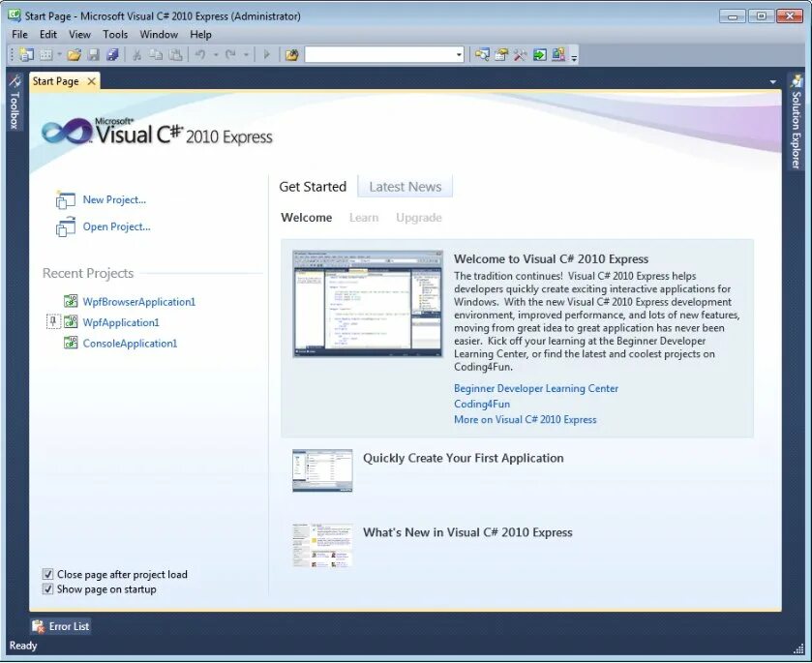
Task: Click the Coding4Fun link
Action: [482, 404]
